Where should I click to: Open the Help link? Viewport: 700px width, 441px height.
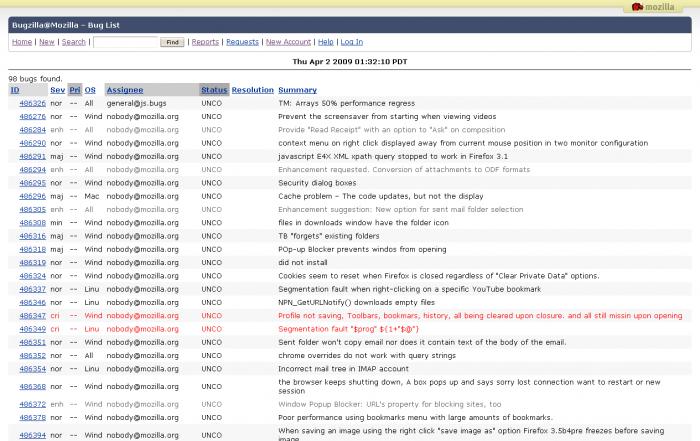point(325,42)
